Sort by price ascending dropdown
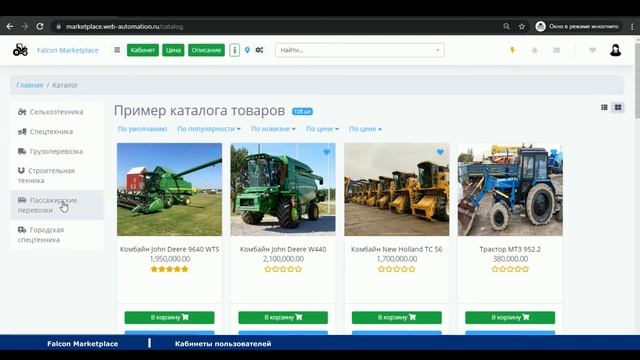The width and height of the screenshot is (640, 360). tap(365, 129)
